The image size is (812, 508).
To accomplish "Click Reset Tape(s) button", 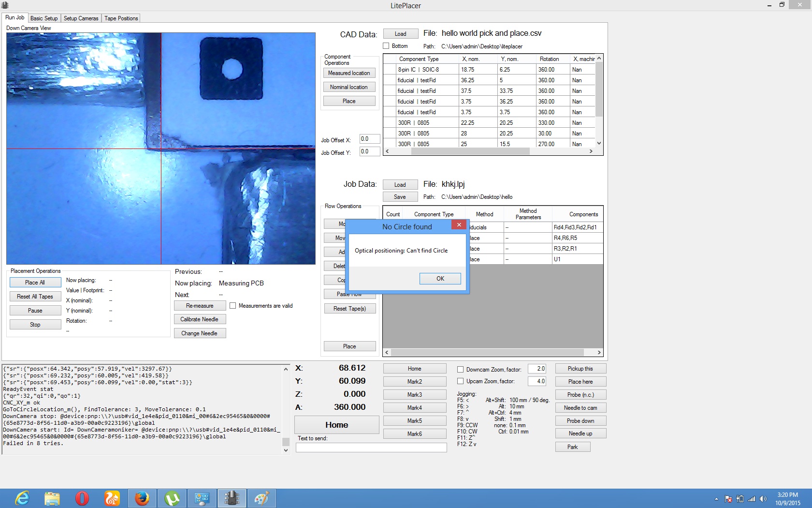I will (349, 309).
